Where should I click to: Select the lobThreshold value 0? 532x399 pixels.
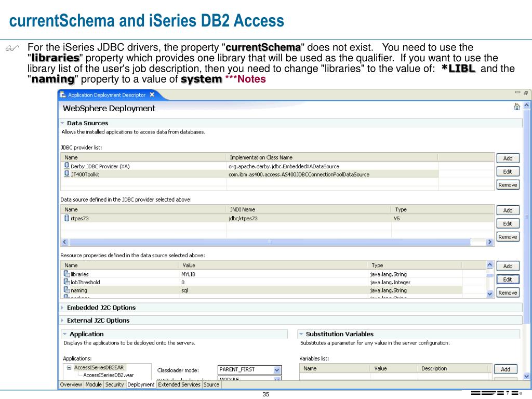[183, 282]
